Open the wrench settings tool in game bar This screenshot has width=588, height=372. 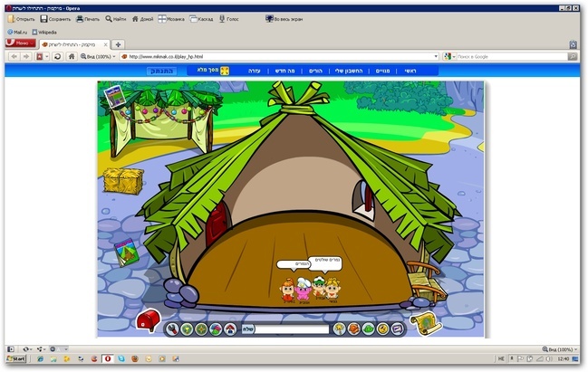[x=172, y=329]
